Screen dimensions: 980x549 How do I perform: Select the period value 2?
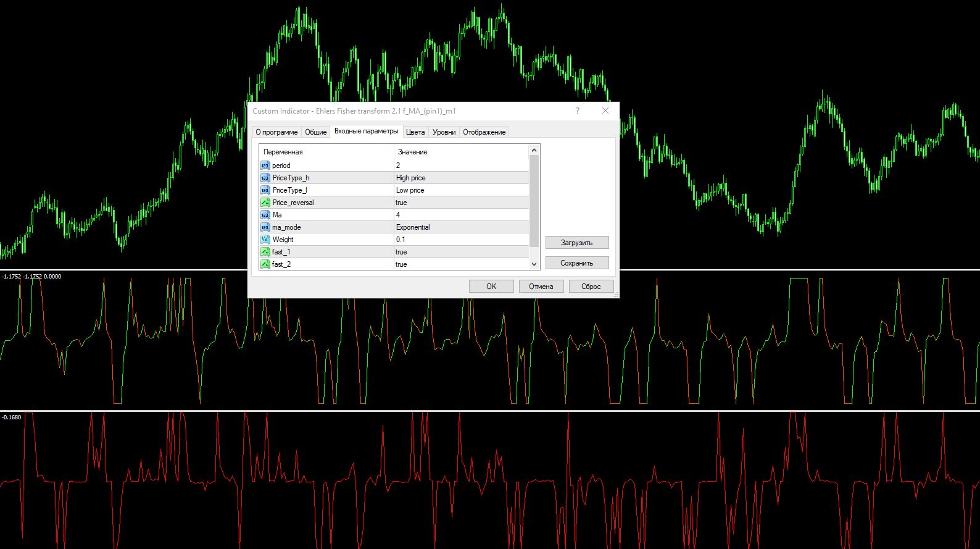click(x=462, y=166)
